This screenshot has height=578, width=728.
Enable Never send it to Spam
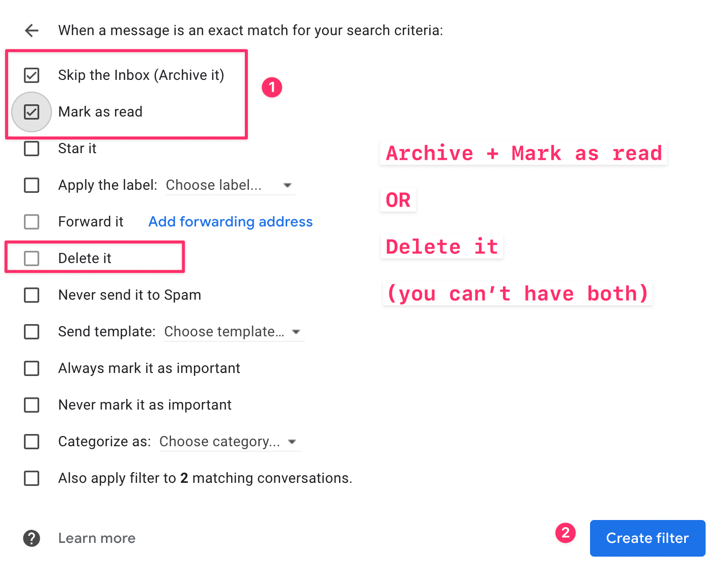click(32, 295)
